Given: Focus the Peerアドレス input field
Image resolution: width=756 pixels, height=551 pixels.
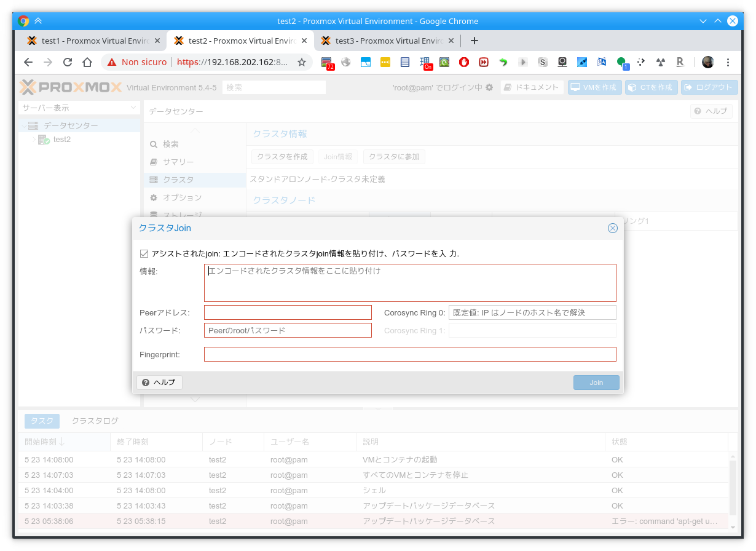Looking at the screenshot, I should pos(288,312).
